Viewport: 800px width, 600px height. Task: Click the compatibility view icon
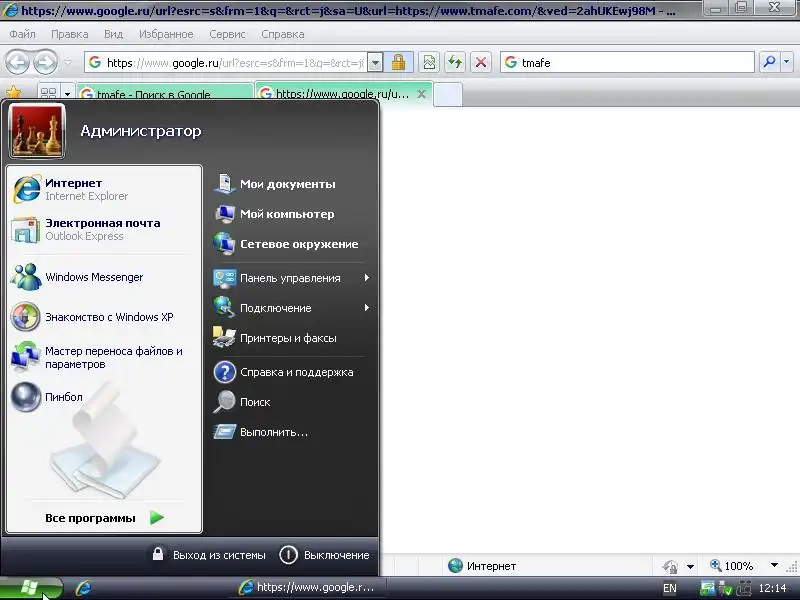pyautogui.click(x=430, y=63)
